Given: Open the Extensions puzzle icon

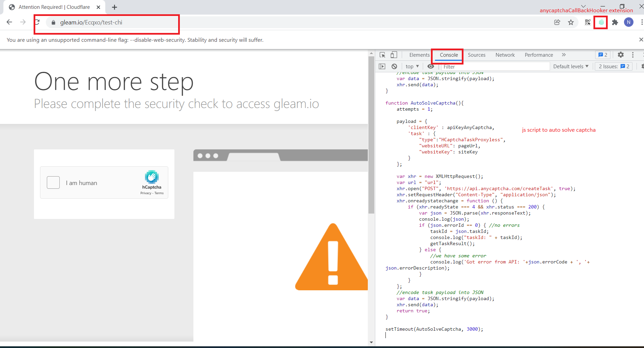Looking at the screenshot, I should [x=615, y=22].
